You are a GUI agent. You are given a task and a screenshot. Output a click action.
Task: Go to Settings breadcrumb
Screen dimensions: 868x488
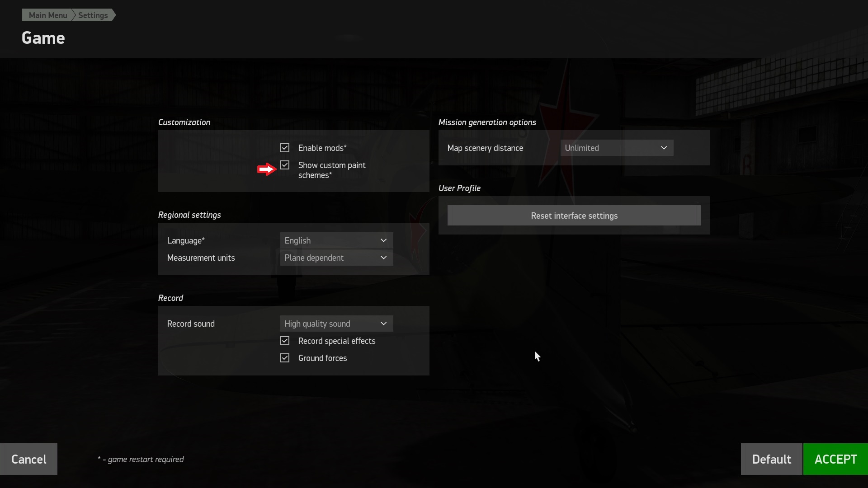coord(93,15)
